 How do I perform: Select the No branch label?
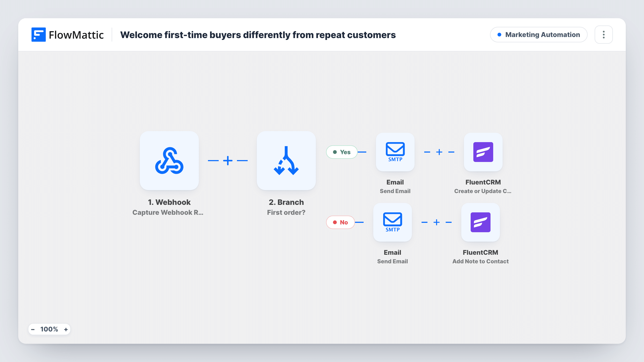coord(341,222)
